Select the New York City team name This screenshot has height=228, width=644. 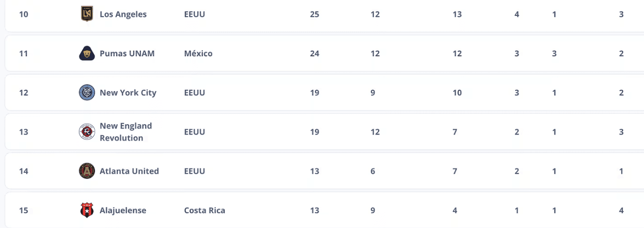128,93
